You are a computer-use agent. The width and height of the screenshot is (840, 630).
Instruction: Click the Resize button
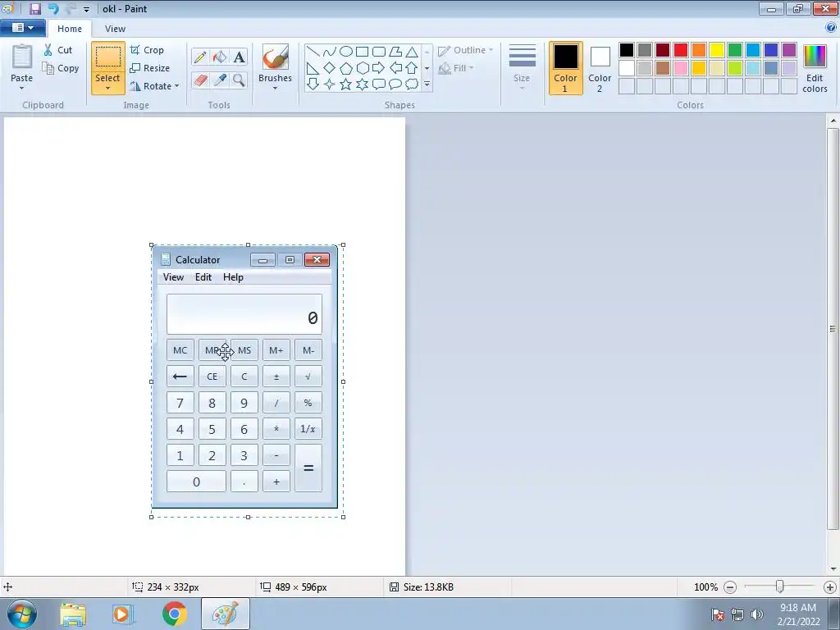[150, 68]
